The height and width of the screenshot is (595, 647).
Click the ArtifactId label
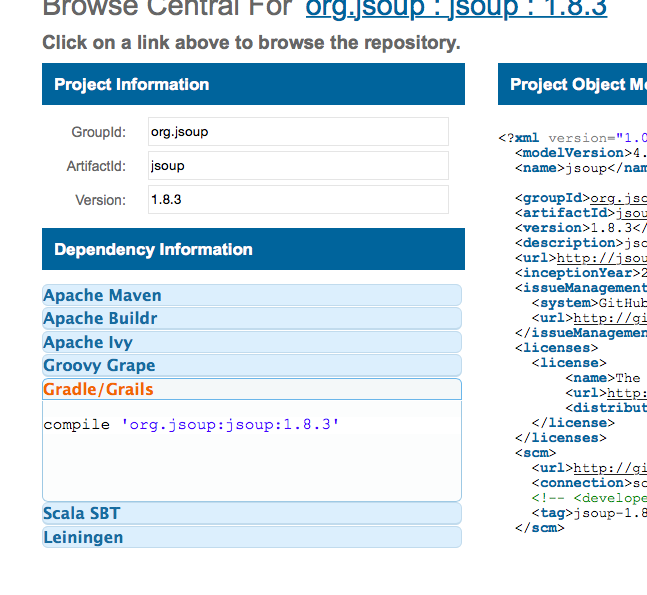pos(96,166)
